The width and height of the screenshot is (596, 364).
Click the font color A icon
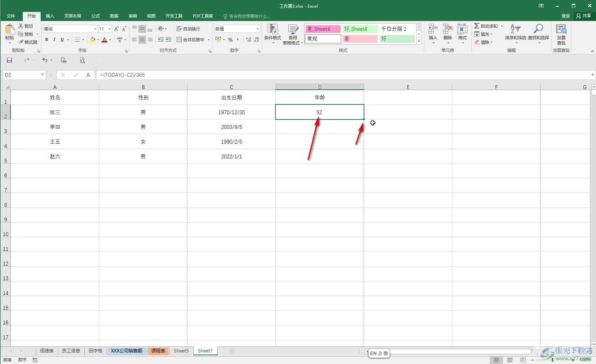pyautogui.click(x=104, y=40)
